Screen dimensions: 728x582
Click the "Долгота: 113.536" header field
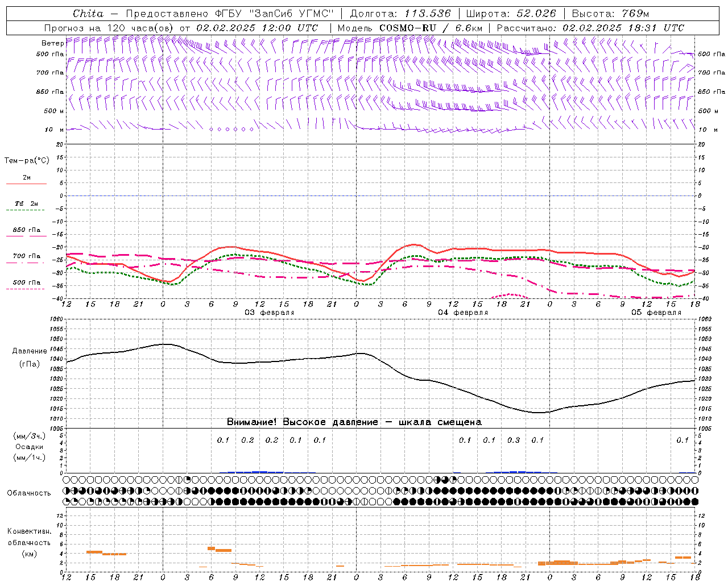tap(400, 14)
